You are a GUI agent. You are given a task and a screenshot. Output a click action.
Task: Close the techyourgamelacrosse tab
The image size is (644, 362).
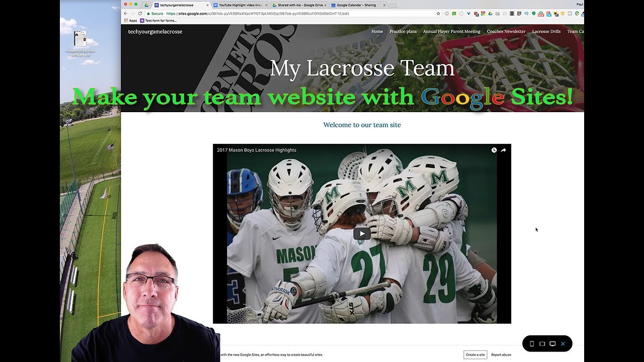pos(207,5)
